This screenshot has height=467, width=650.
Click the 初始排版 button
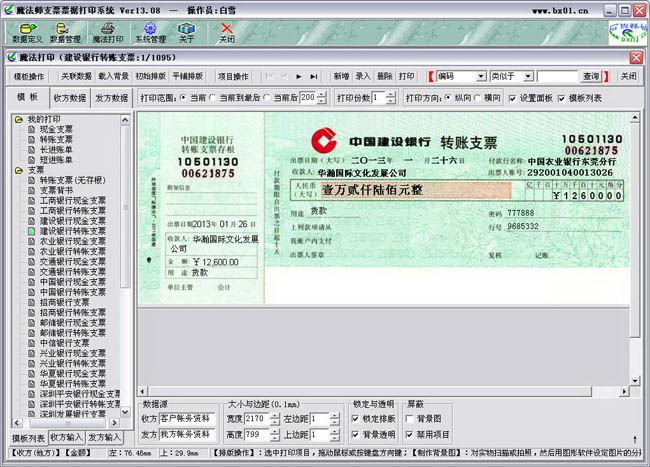click(x=150, y=76)
